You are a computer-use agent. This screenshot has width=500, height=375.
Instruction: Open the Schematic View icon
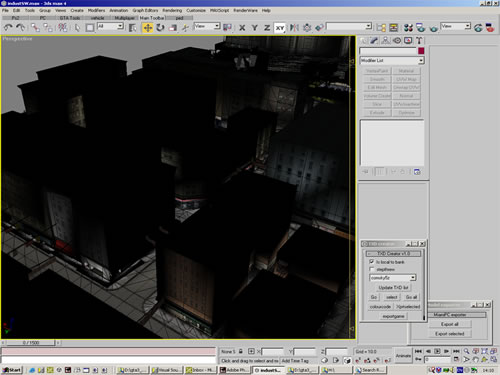(394, 27)
